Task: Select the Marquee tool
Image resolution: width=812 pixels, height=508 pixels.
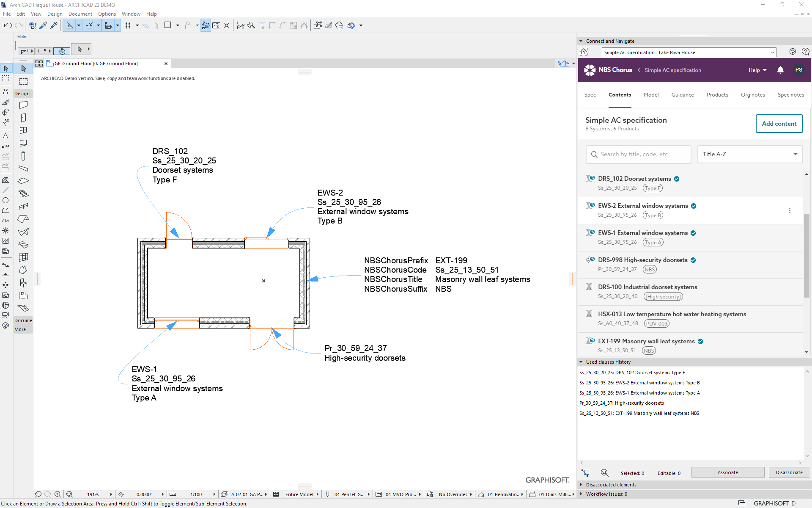Action: click(6, 79)
